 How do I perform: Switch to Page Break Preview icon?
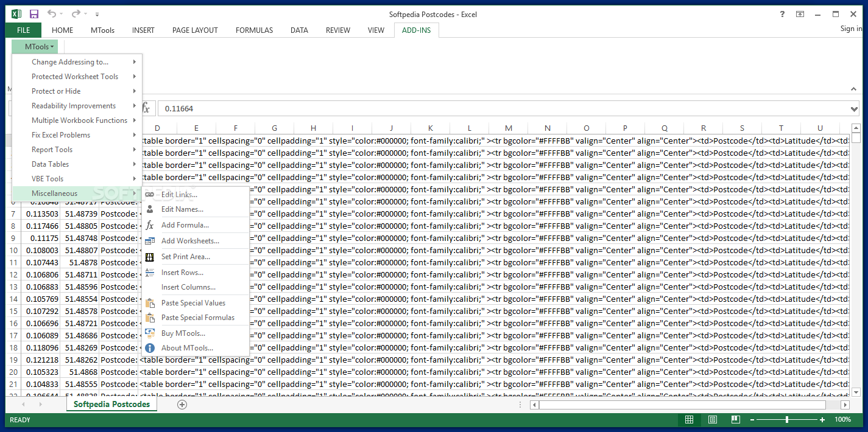click(735, 420)
